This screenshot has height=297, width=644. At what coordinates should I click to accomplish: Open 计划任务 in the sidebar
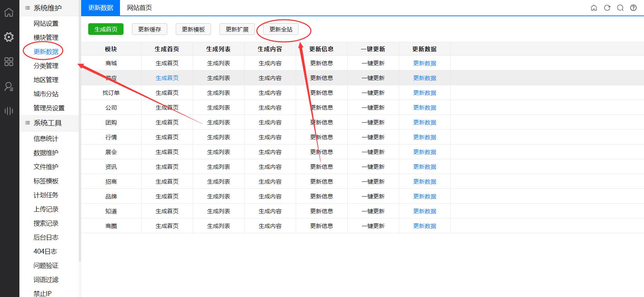click(46, 195)
